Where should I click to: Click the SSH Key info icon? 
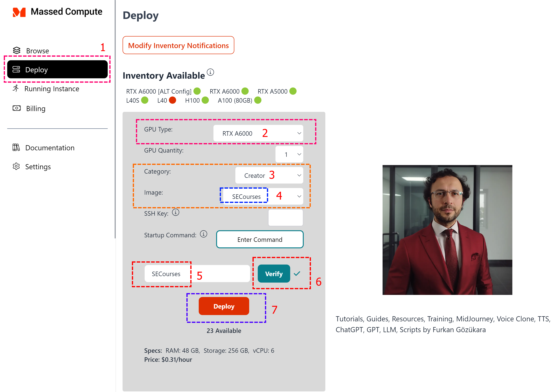[176, 213]
